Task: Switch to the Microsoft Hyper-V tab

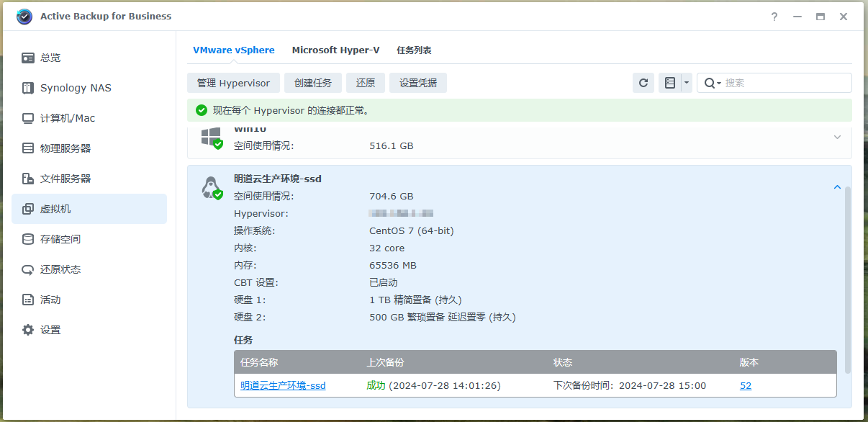Action: coord(335,50)
